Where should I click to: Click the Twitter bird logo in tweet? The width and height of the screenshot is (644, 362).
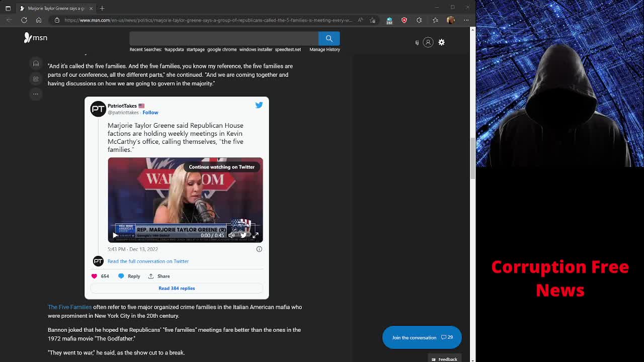tap(259, 105)
